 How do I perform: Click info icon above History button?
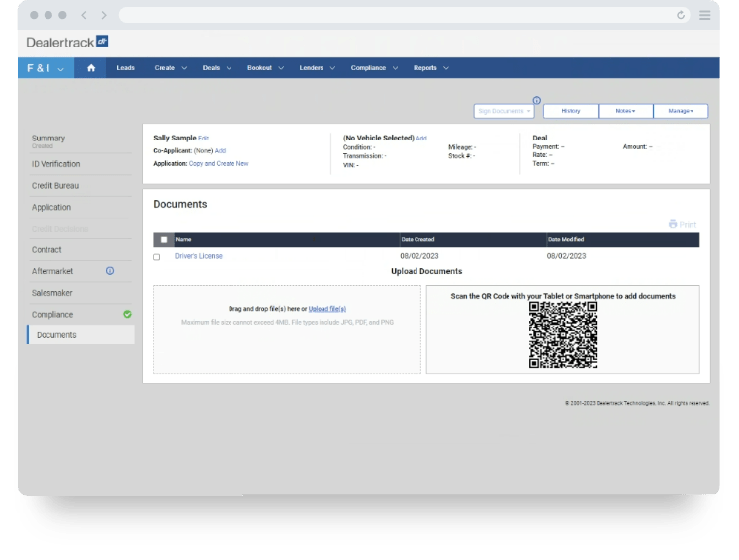(537, 100)
